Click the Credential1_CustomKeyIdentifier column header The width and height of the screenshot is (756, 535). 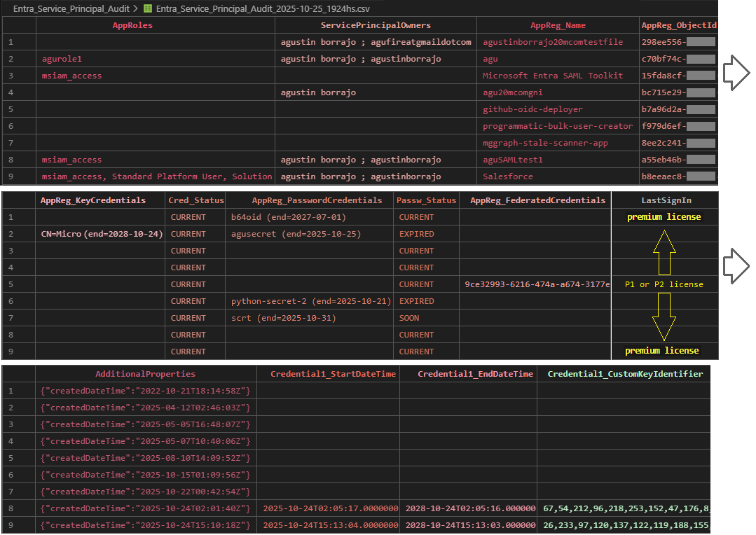[x=625, y=374]
